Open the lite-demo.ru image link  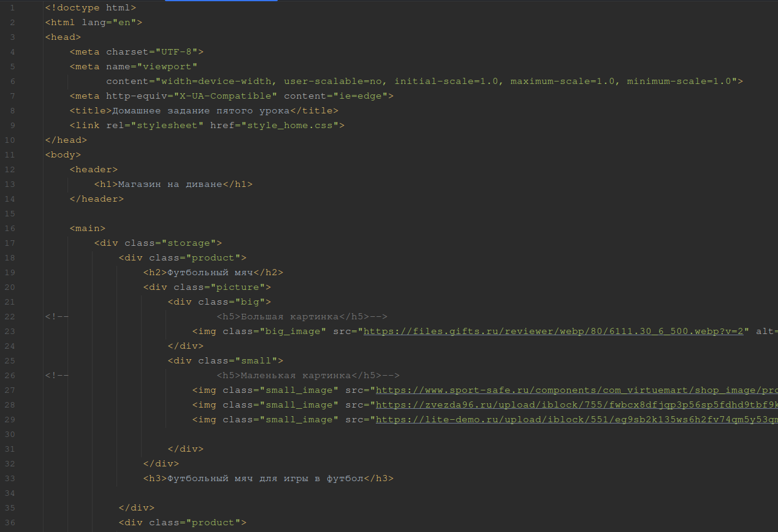(576, 420)
